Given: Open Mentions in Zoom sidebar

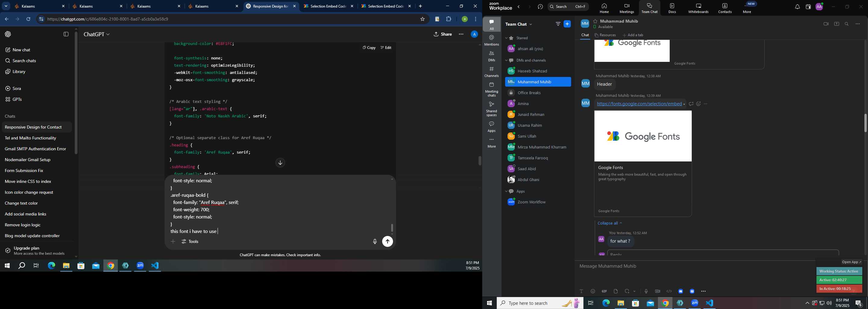Looking at the screenshot, I should (492, 40).
